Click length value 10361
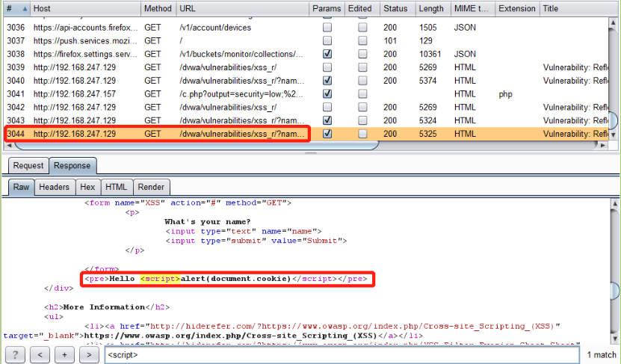The image size is (621, 364). pyautogui.click(x=430, y=54)
